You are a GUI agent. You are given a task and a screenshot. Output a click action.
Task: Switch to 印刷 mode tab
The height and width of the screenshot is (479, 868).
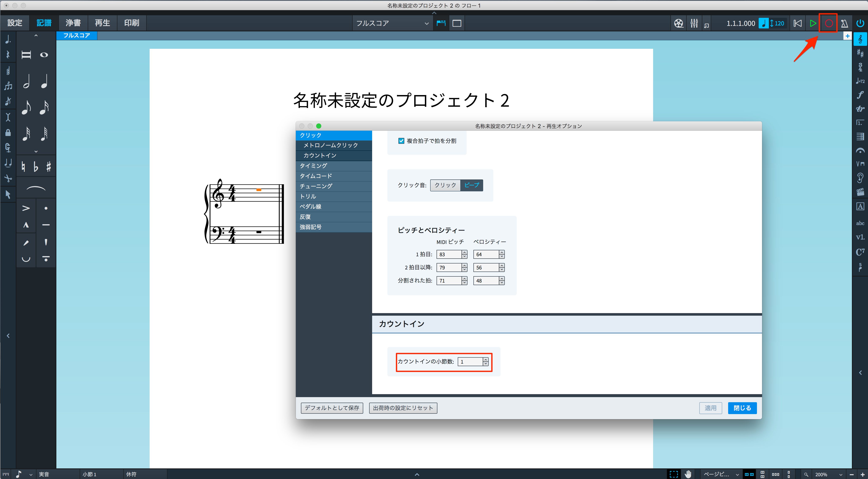[x=132, y=23]
